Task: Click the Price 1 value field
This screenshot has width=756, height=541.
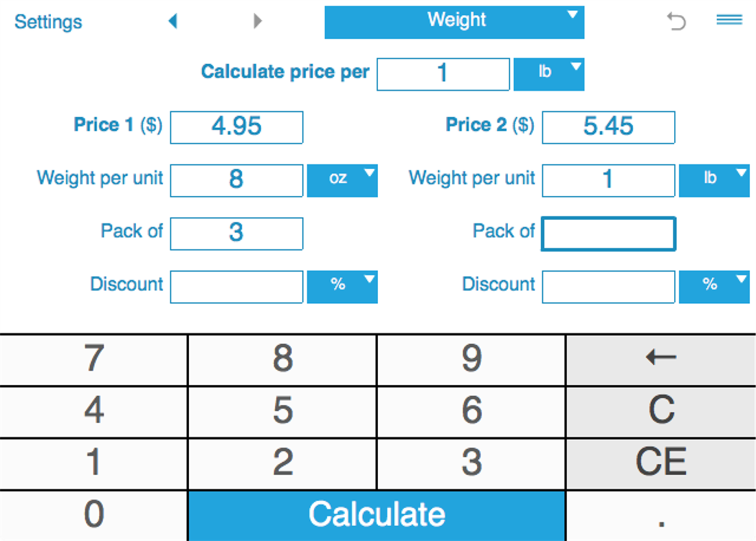Action: click(236, 126)
